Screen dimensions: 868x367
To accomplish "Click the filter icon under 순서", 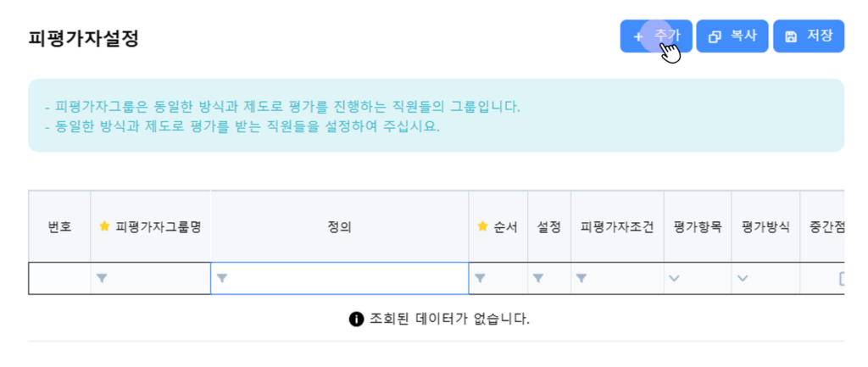I will pyautogui.click(x=480, y=278).
